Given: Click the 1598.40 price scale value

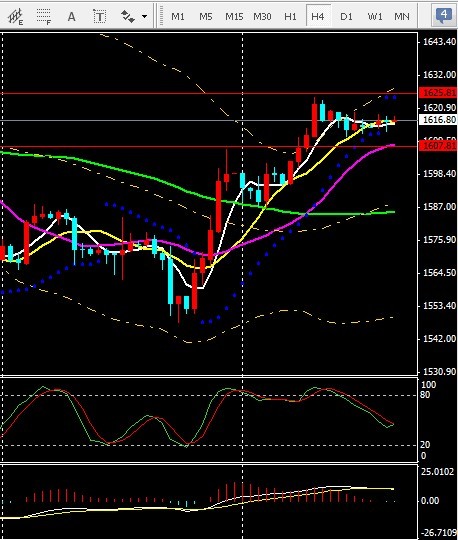Looking at the screenshot, I should 439,174.
